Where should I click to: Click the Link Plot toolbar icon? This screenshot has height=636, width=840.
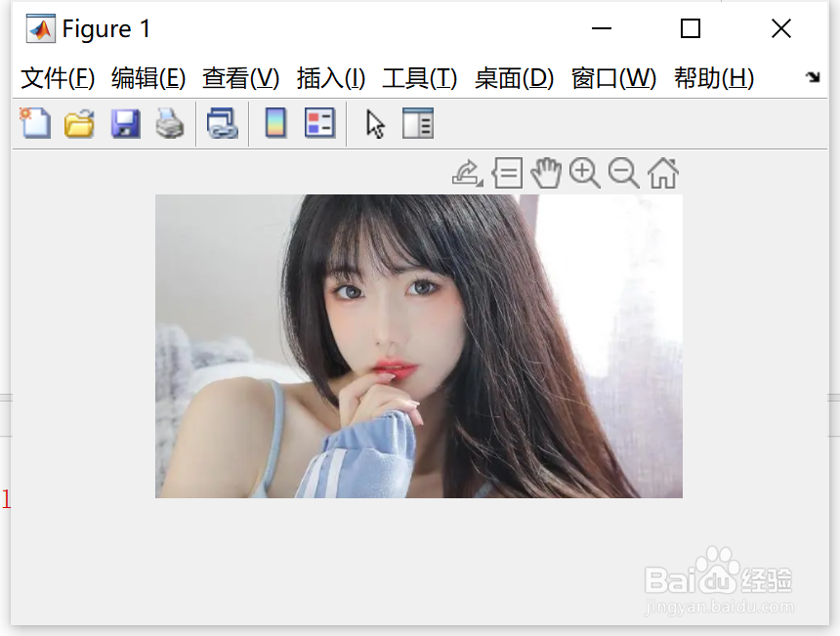[x=223, y=123]
